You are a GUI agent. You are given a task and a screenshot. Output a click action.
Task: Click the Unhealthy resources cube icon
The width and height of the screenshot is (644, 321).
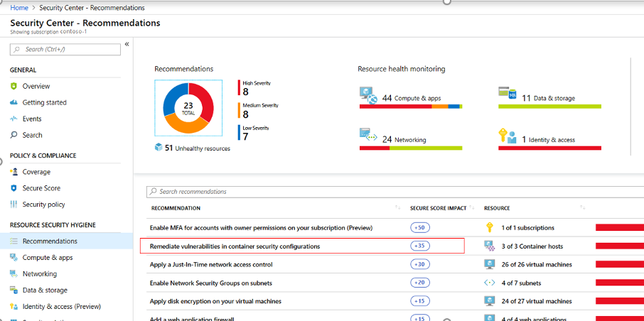pyautogui.click(x=159, y=148)
